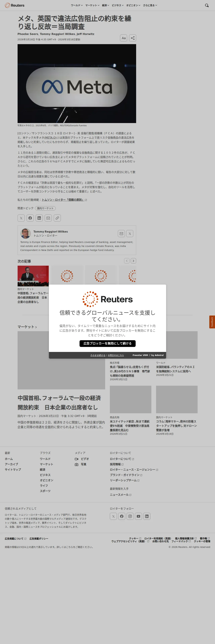
Task: Open author Phoebe Seers byline link
Action: [x=28, y=34]
